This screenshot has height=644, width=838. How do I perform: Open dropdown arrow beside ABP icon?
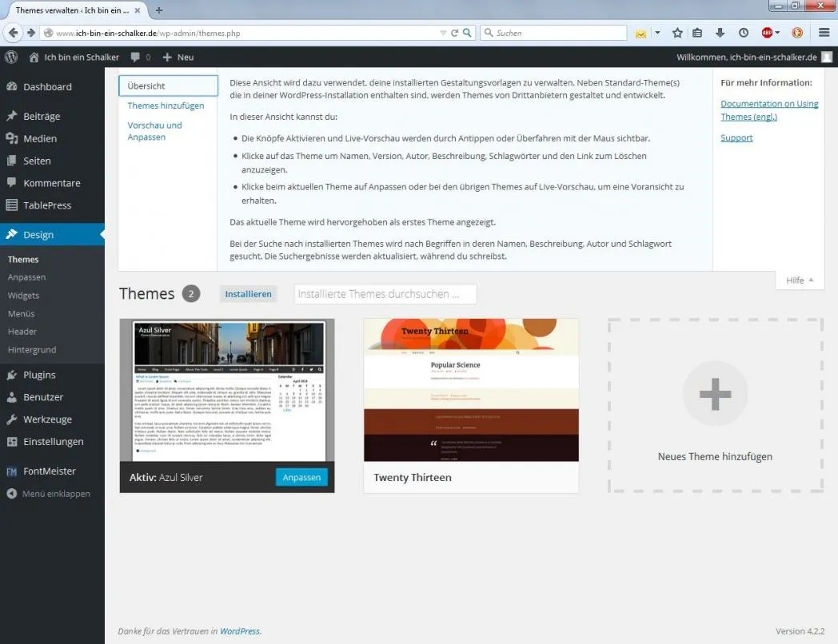(777, 33)
